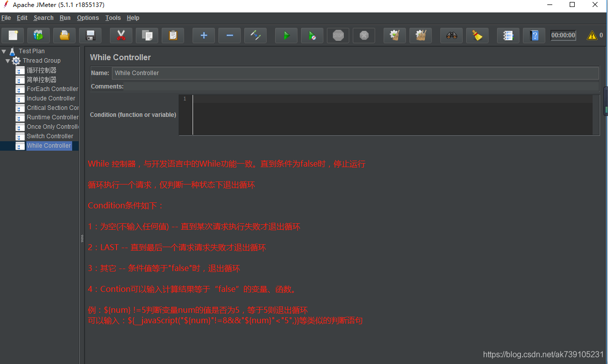The image size is (608, 364).
Task: Select Runtime Controller in the tree
Action: pyautogui.click(x=53, y=117)
